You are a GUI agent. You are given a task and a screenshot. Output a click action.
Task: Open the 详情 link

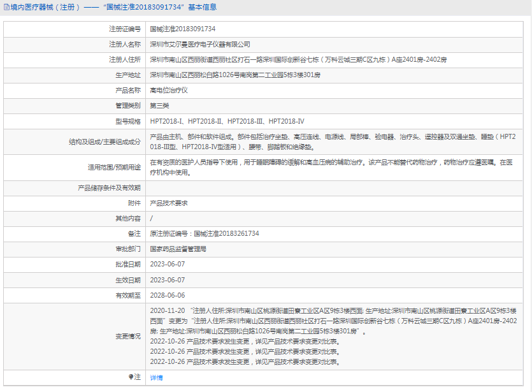coord(156,377)
